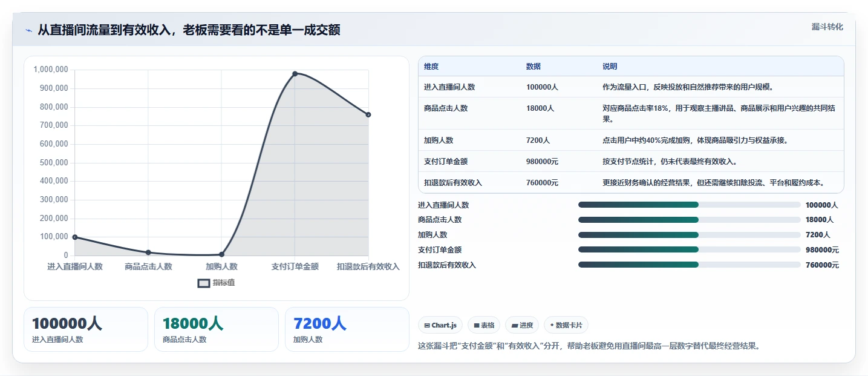Click the progress bar for 支付订单金额
Screen dimensions: 868x376
click(690, 249)
